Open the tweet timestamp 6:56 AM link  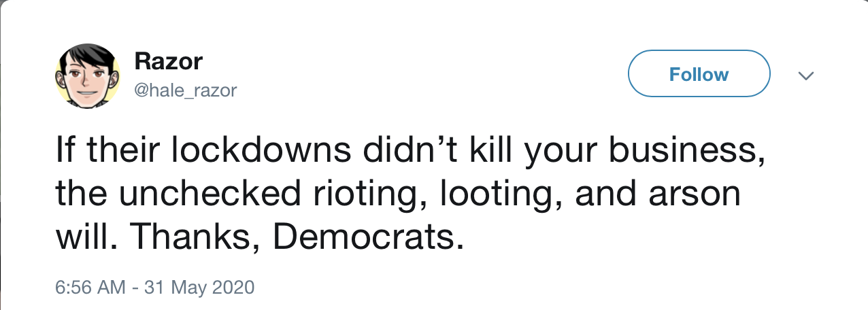[90, 287]
